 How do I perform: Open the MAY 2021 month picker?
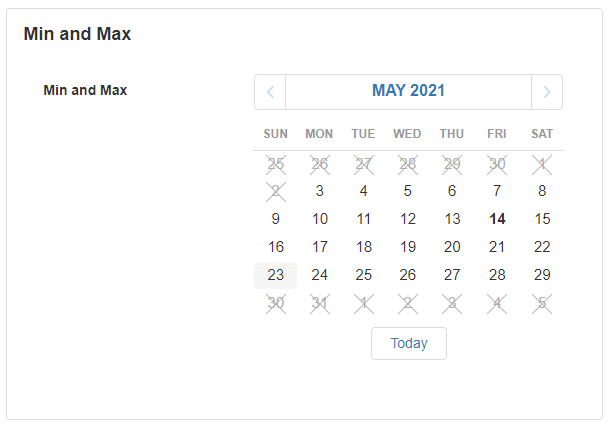coord(408,91)
